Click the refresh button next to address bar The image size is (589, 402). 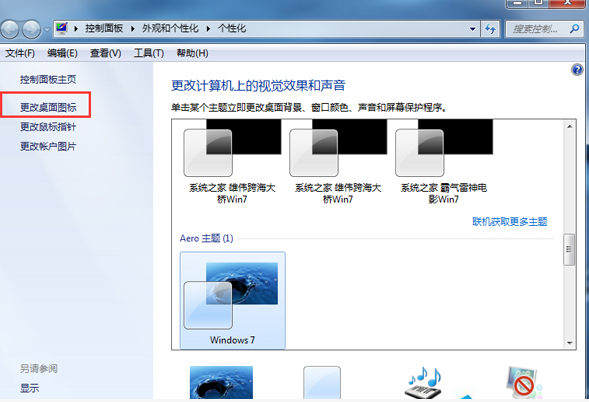click(x=490, y=29)
